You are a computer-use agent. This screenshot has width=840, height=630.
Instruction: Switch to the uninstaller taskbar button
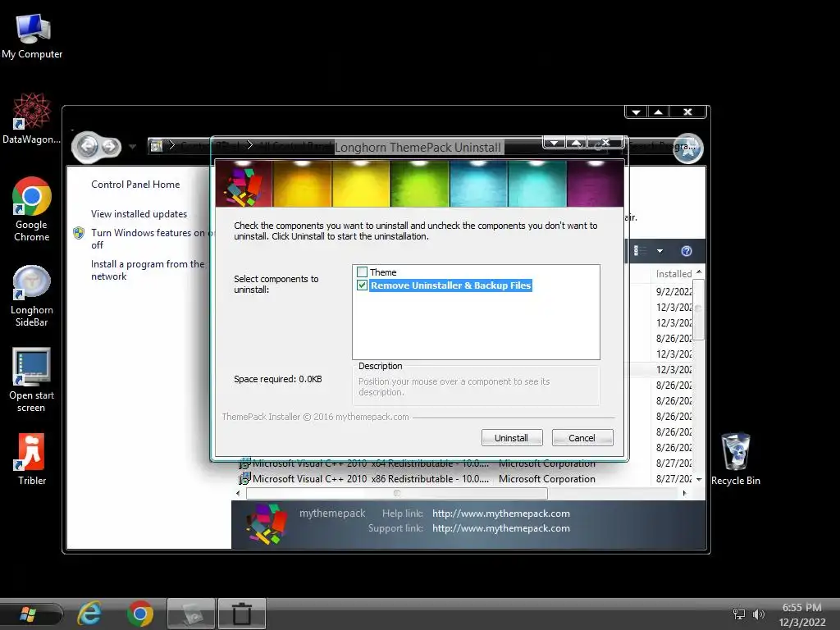[x=242, y=614]
